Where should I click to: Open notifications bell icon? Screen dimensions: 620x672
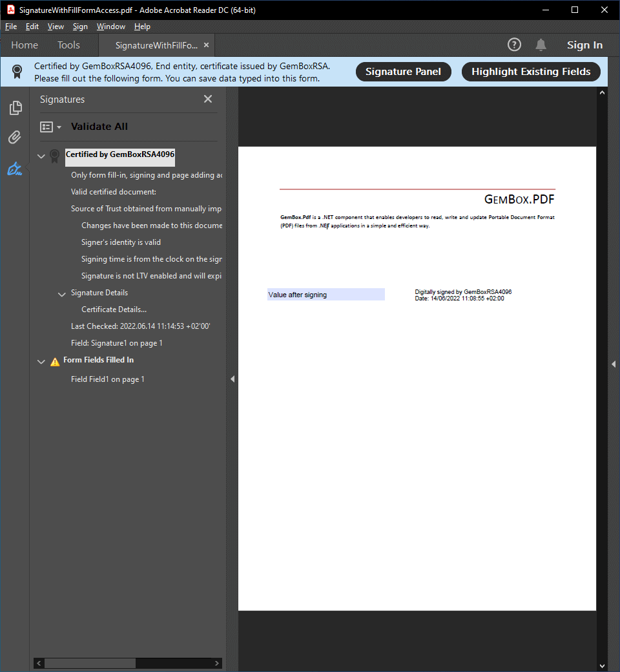[x=541, y=45]
